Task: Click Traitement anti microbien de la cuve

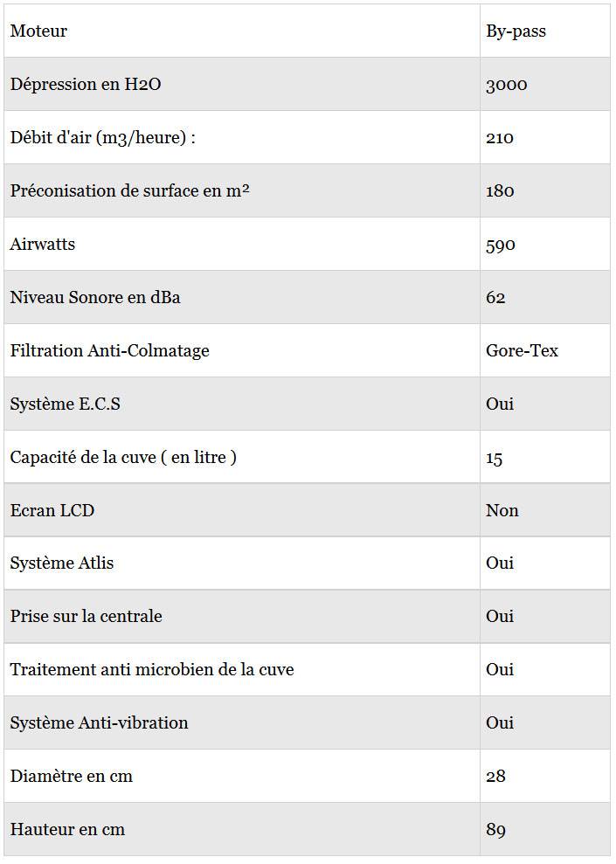Action: (x=152, y=669)
